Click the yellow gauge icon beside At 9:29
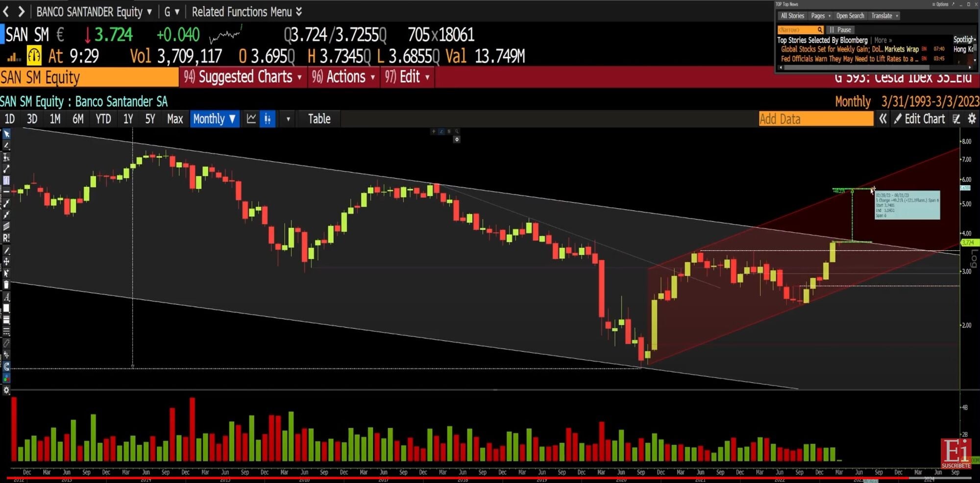Screen dimensions: 980x483 coord(34,56)
